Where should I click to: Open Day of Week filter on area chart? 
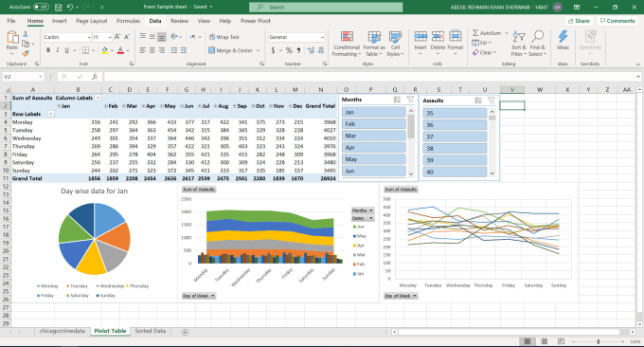199,296
